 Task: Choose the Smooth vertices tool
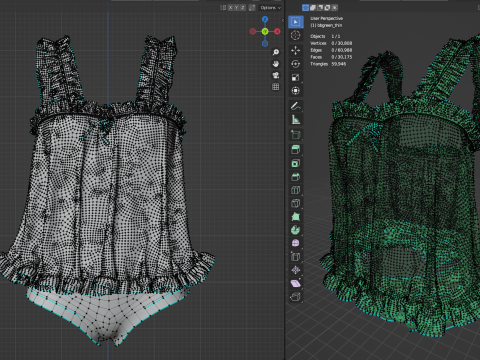coord(295,243)
